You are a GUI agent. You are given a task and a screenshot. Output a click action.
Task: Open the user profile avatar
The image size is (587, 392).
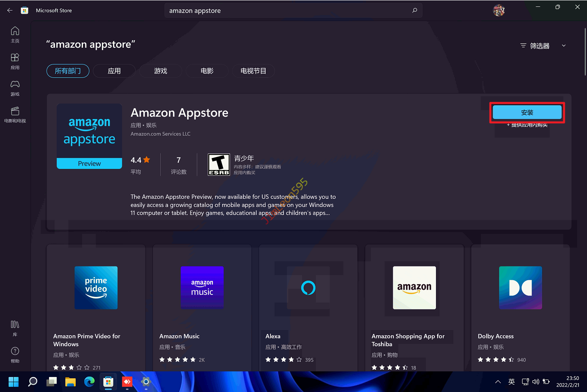pos(499,11)
